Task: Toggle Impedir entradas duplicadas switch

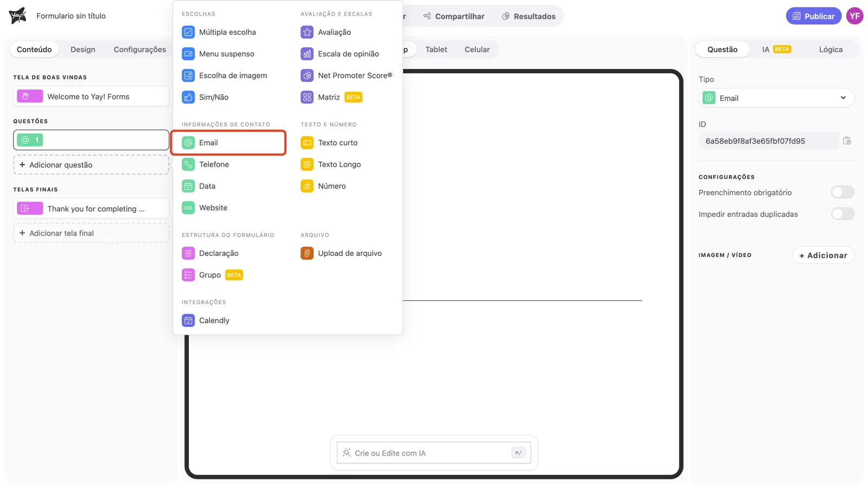Action: click(843, 214)
